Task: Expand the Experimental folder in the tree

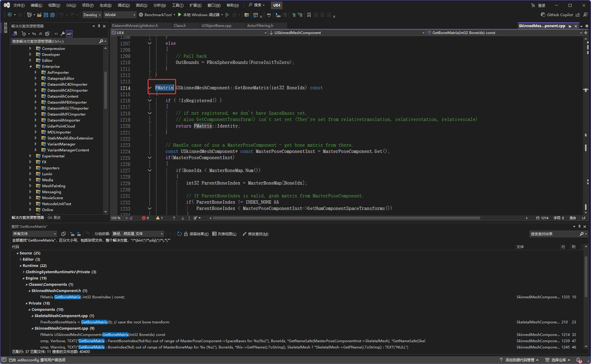Action: click(30, 156)
